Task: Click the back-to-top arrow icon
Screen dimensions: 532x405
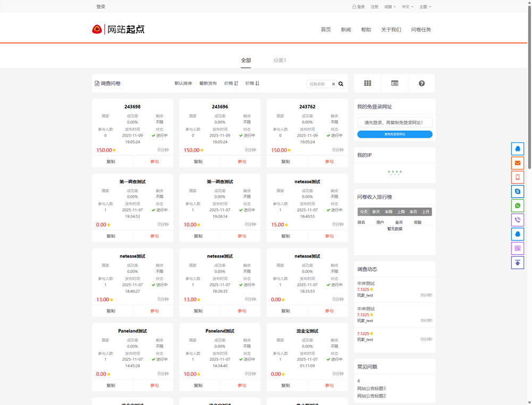Action: pos(517,263)
